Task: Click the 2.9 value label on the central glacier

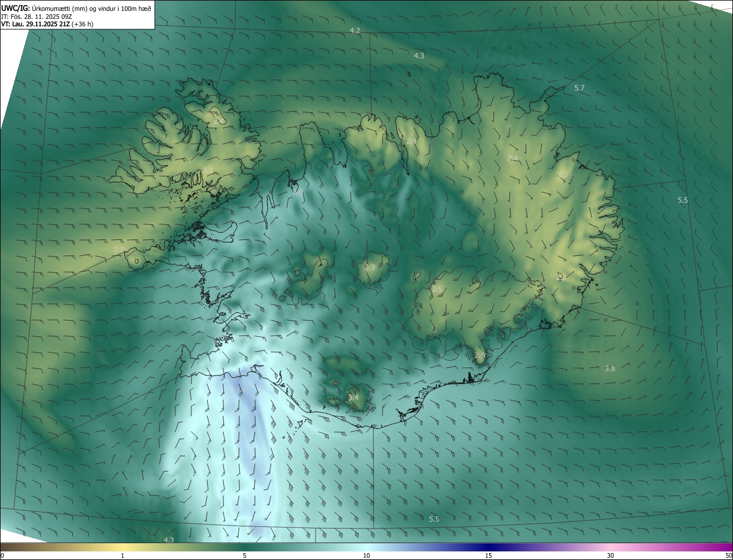Action: [x=370, y=267]
